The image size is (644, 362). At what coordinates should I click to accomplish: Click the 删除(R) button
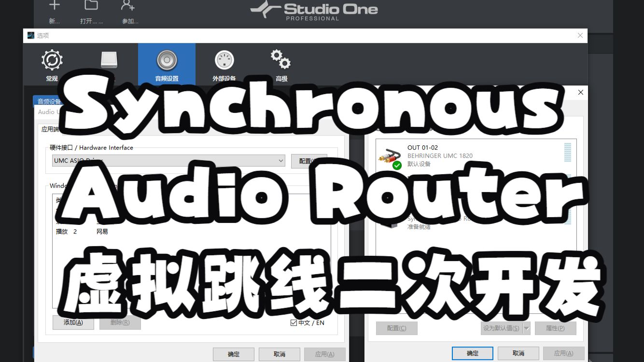pos(120,322)
